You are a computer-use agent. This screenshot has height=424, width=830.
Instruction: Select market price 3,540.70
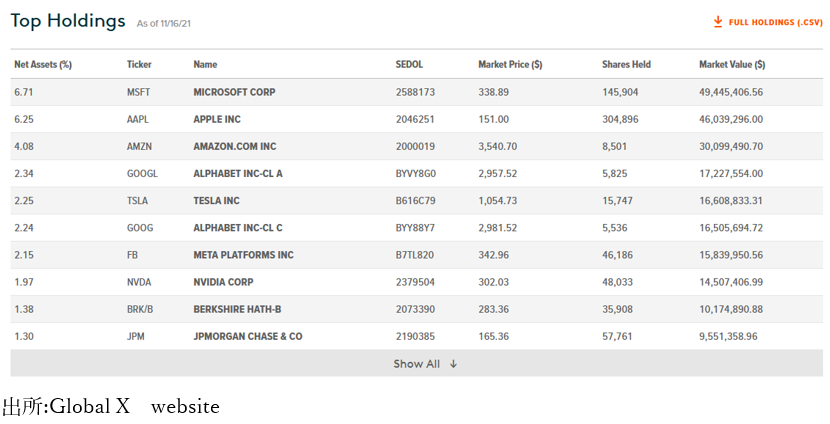pos(498,146)
